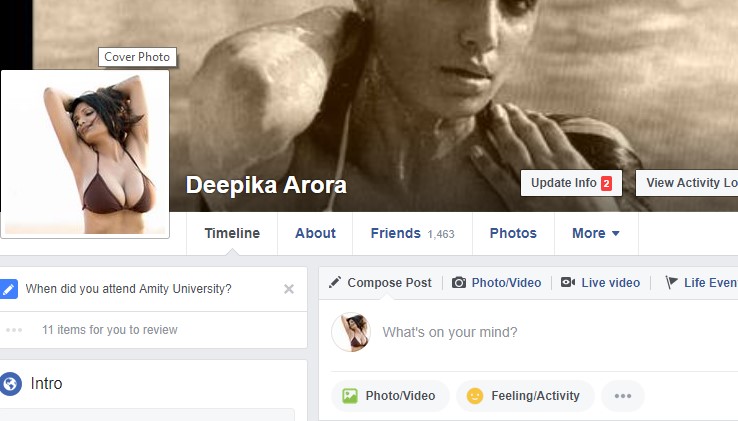Switch to the About tab
The image size is (738, 421).
315,233
